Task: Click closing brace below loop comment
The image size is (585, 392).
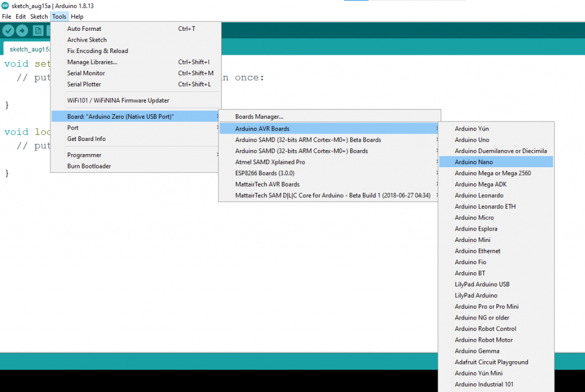Action: (7, 173)
